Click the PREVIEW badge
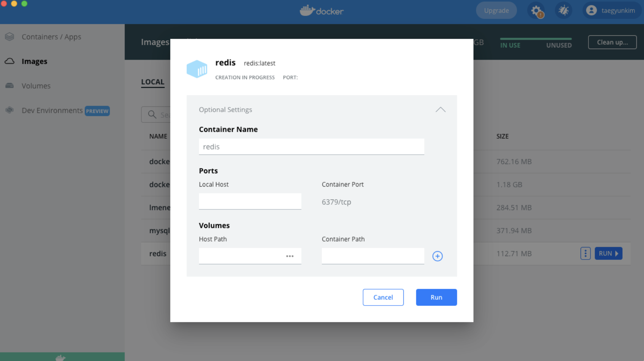The height and width of the screenshot is (361, 644). 97,111
